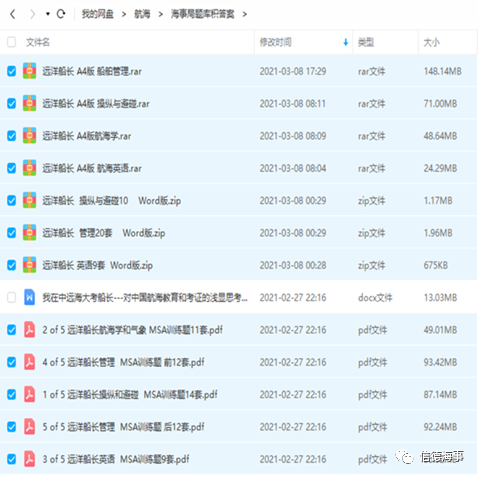The width and height of the screenshot is (478, 477).
Task: Uncheck the 管理20套 Word版.zip checkbox
Action: click(x=11, y=233)
